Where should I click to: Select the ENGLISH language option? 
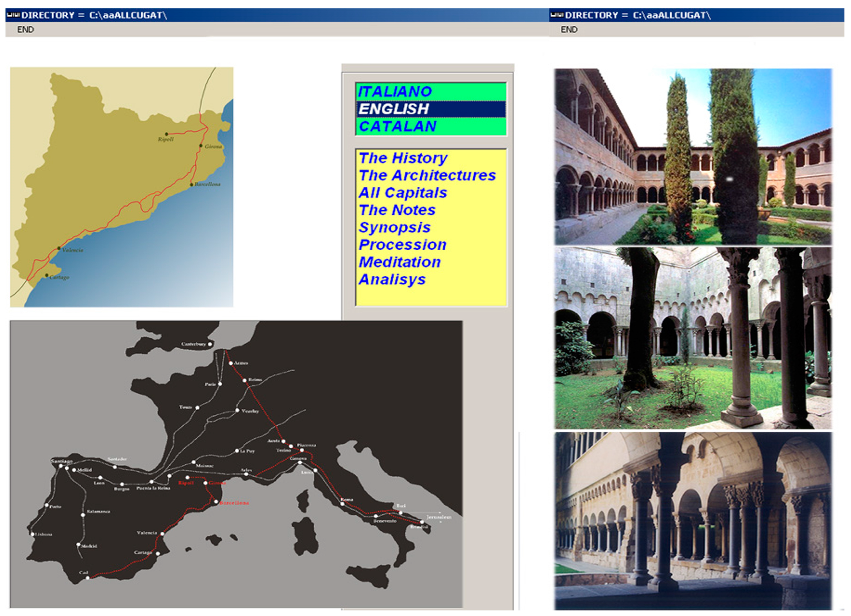[394, 109]
